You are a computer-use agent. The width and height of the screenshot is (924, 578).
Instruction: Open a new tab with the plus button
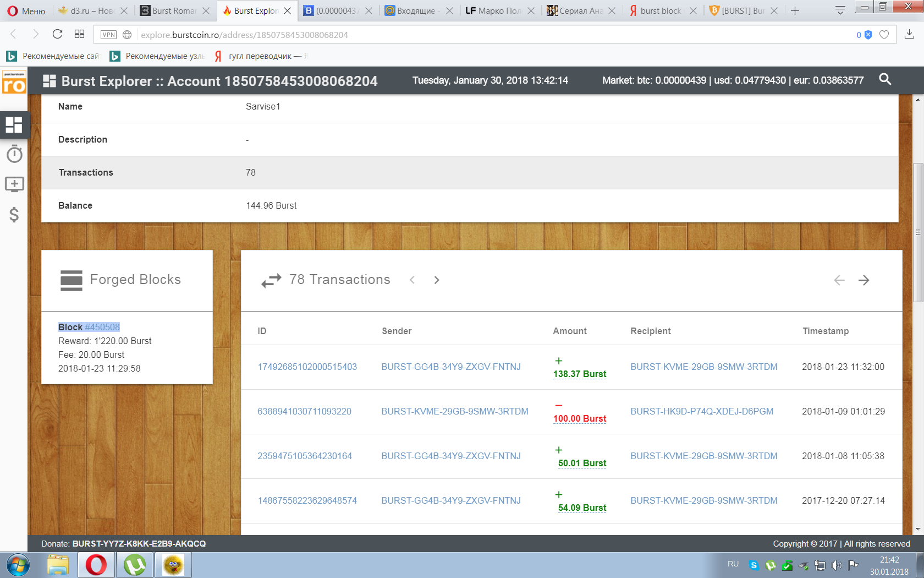(795, 10)
